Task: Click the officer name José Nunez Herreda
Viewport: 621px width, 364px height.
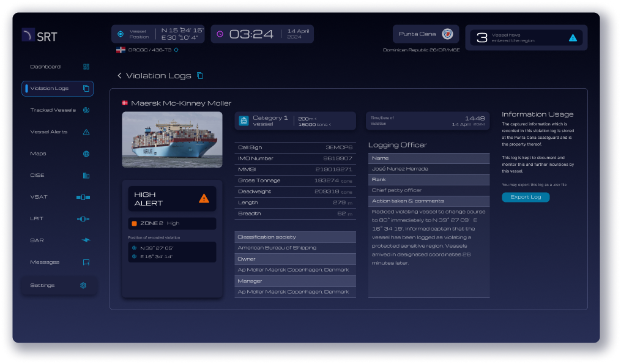Action: (400, 169)
